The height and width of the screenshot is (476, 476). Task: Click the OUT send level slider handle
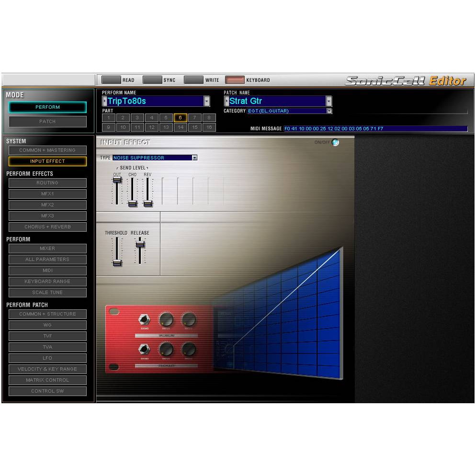click(x=117, y=180)
